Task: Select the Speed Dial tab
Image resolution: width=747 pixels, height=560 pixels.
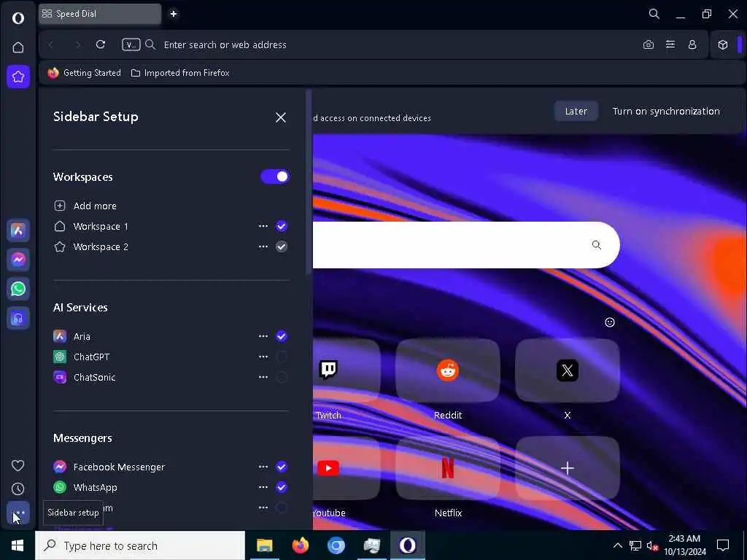Action: tap(100, 14)
